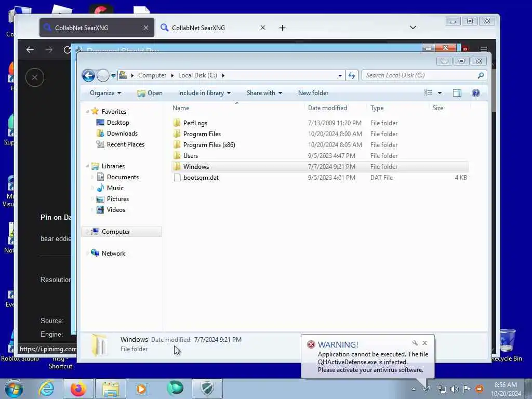Viewport: 532px width, 399px height.
Task: Toggle the preview pane icon
Action: [x=457, y=93]
